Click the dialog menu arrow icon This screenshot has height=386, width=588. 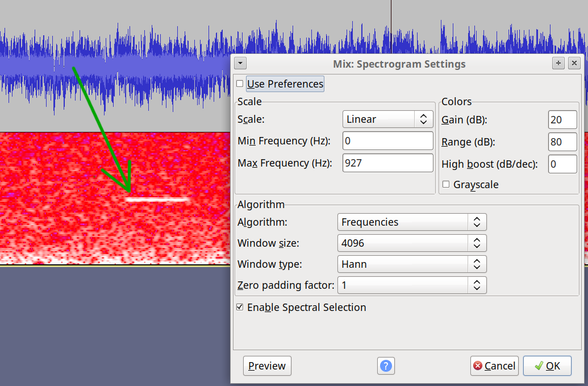coord(240,63)
